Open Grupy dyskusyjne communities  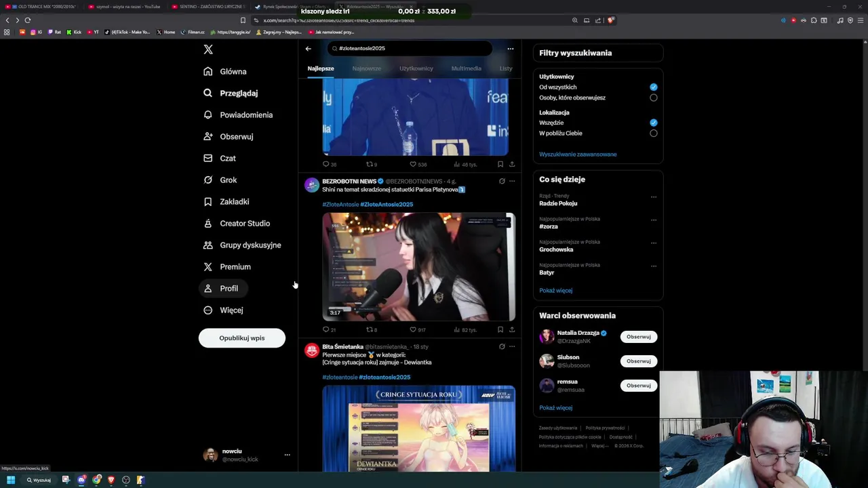242,245
